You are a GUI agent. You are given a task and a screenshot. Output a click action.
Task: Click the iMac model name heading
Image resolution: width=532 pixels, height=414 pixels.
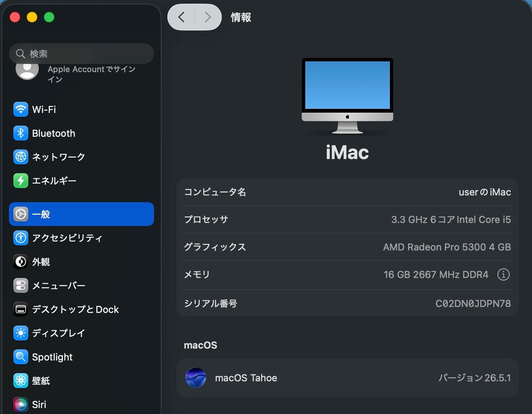[347, 152]
